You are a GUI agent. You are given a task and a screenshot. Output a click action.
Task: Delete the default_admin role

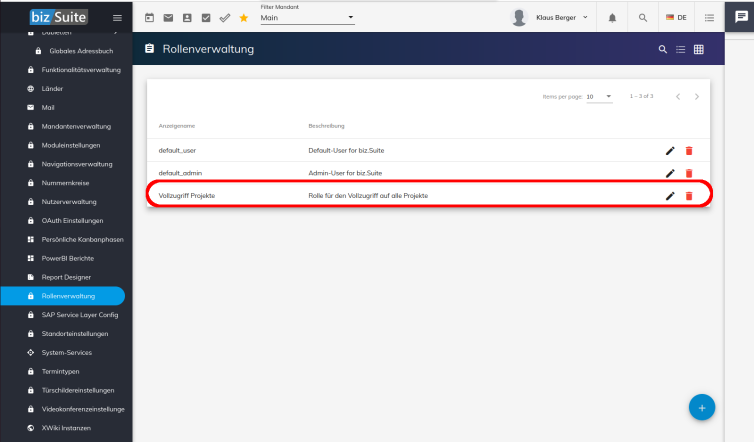pos(689,173)
